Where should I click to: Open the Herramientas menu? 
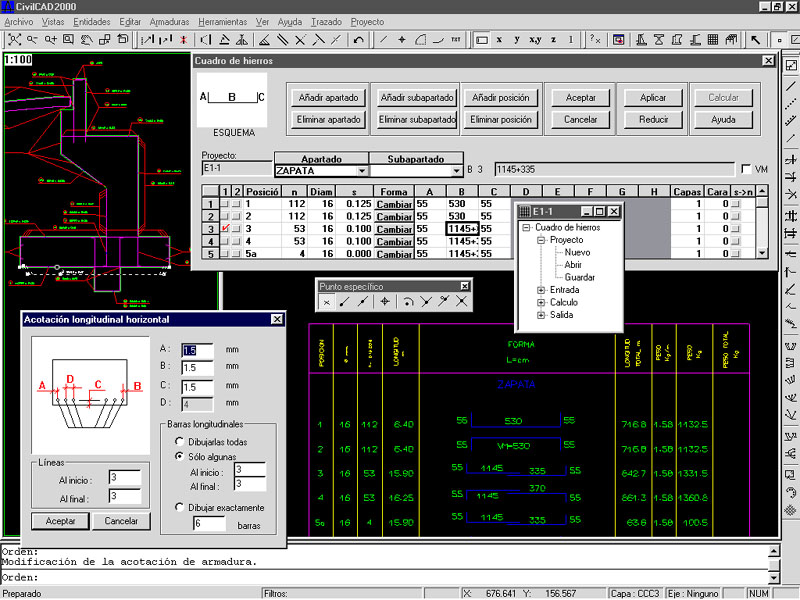pos(222,21)
